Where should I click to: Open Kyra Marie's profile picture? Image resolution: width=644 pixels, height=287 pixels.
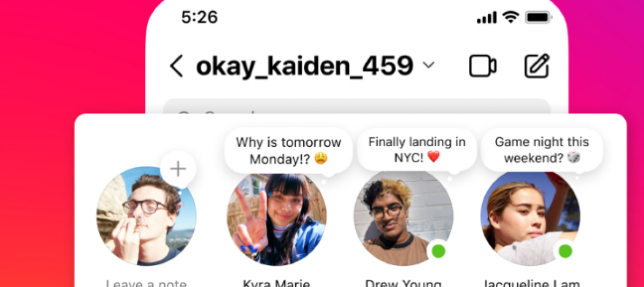pos(276,216)
